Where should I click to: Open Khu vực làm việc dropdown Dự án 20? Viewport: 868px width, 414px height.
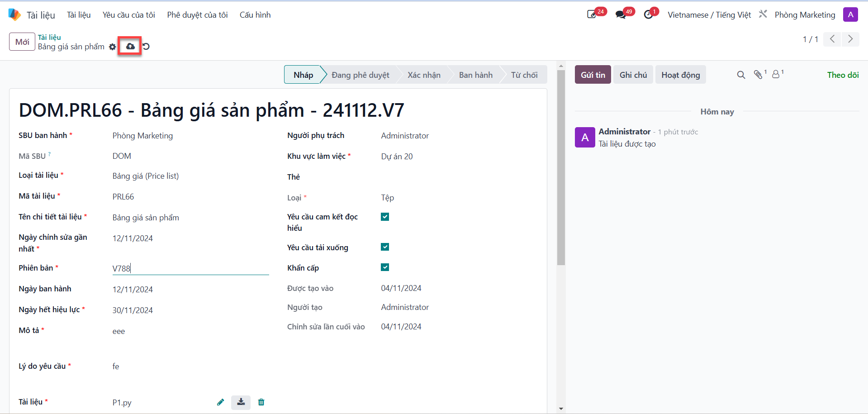pyautogui.click(x=459, y=157)
